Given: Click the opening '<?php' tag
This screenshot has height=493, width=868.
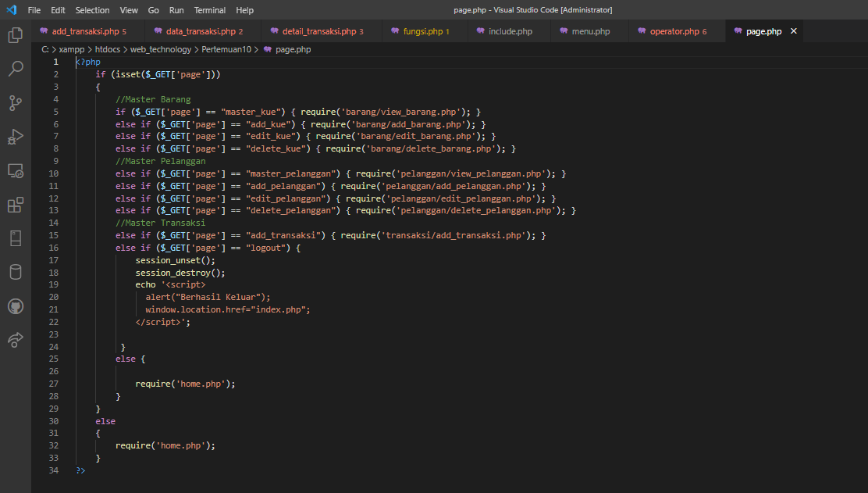Looking at the screenshot, I should (88, 62).
